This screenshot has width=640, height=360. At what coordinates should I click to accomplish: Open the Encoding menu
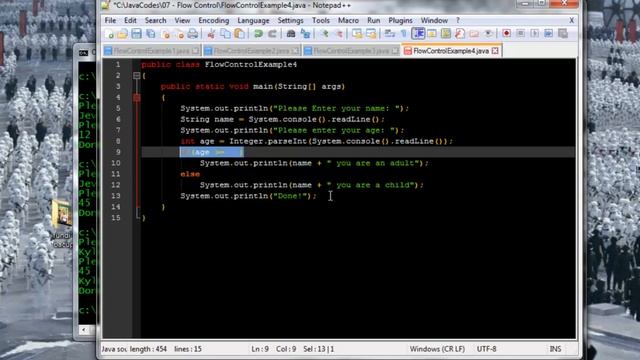213,20
